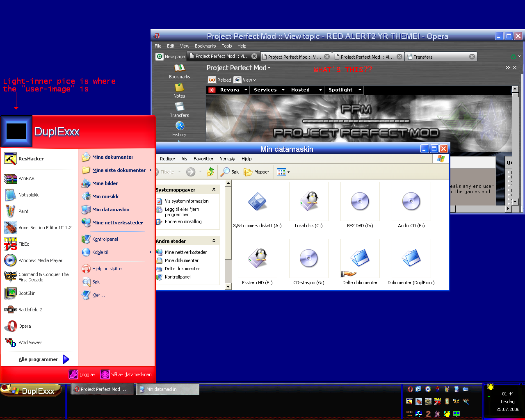Click Søk toolbar button in Min datamaskin

[x=230, y=172]
